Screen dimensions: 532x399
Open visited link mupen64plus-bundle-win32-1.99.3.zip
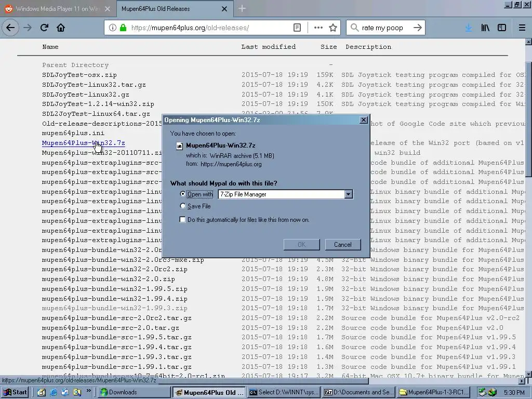(x=115, y=308)
